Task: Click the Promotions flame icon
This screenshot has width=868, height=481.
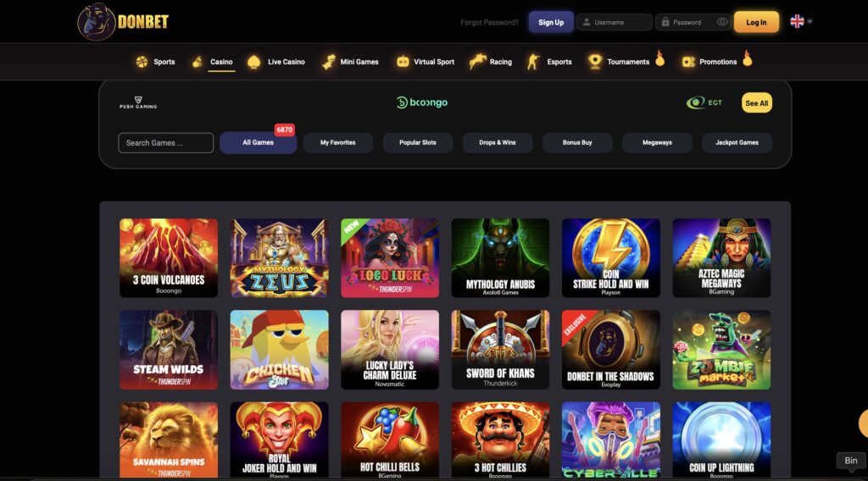Action: [748, 58]
